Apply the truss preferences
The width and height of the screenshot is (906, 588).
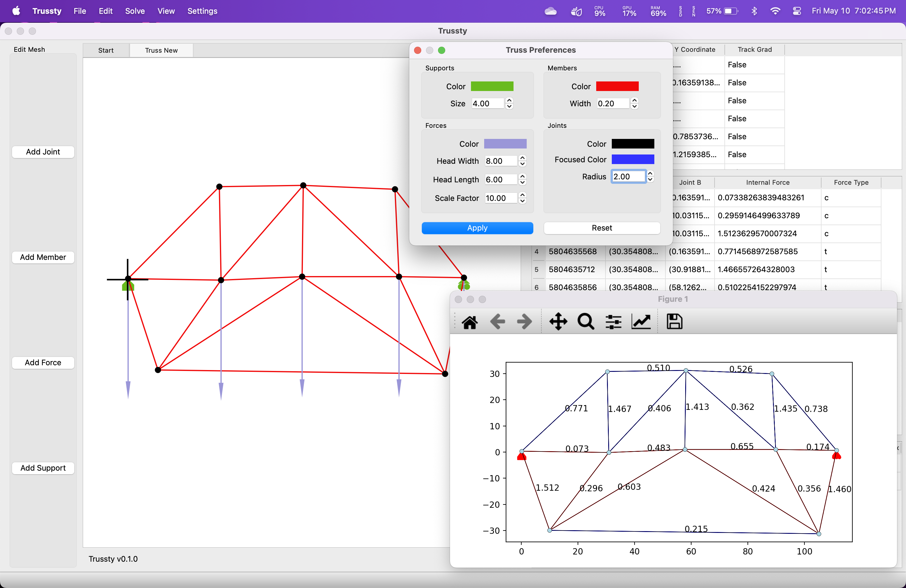point(477,228)
